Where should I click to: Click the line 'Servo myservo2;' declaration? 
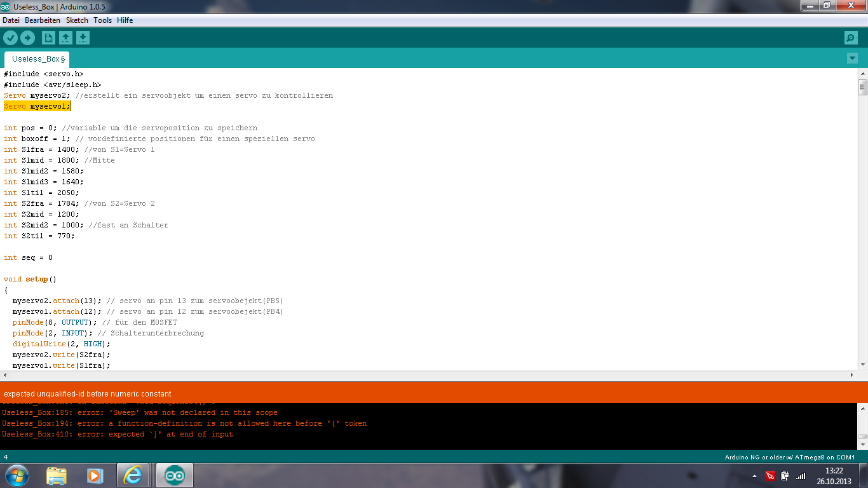point(37,95)
